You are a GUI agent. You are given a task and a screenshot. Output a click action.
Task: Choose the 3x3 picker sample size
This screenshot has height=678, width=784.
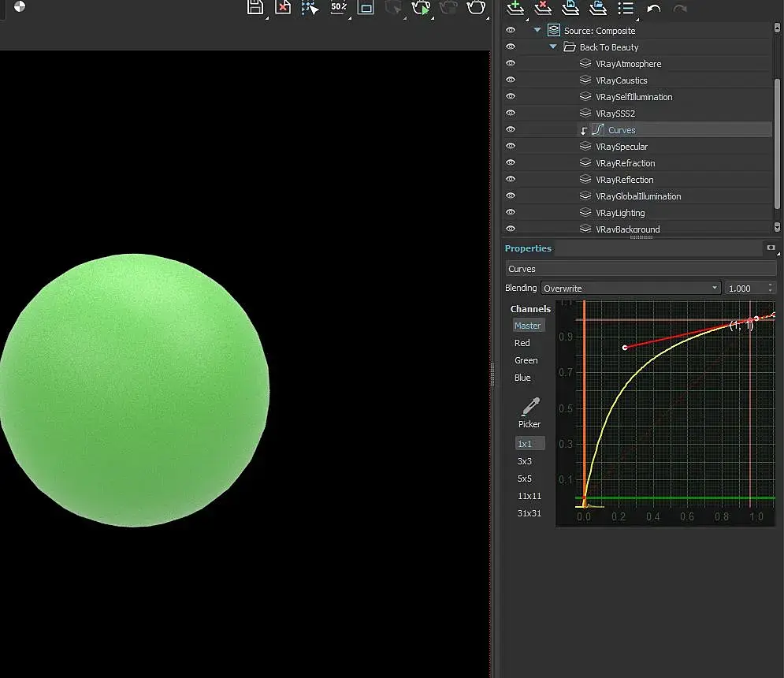pyautogui.click(x=524, y=461)
